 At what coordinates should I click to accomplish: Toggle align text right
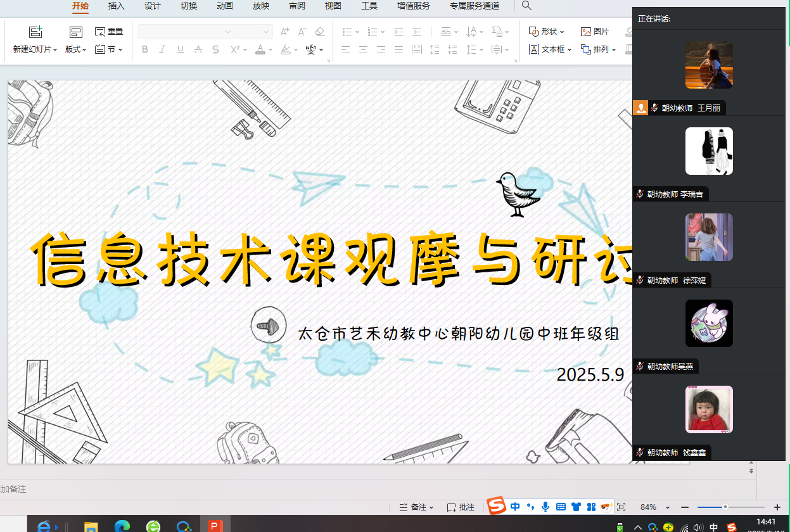(381, 49)
